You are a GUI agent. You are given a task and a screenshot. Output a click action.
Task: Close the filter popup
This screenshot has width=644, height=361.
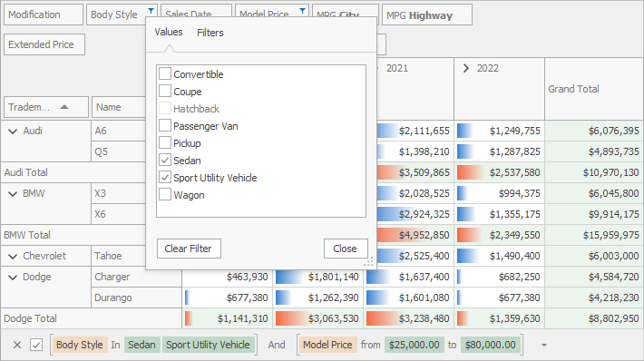346,249
